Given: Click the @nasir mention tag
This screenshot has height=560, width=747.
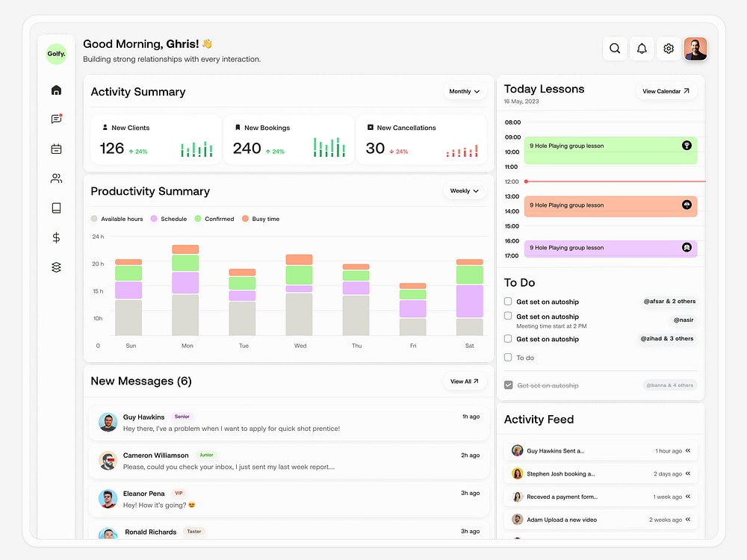Looking at the screenshot, I should pos(684,320).
